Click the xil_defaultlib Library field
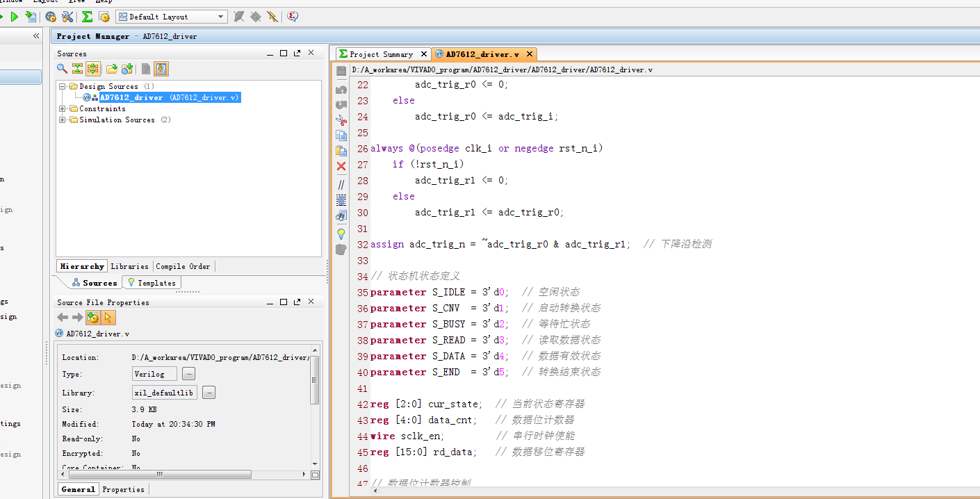Image resolution: width=980 pixels, height=499 pixels. [165, 393]
